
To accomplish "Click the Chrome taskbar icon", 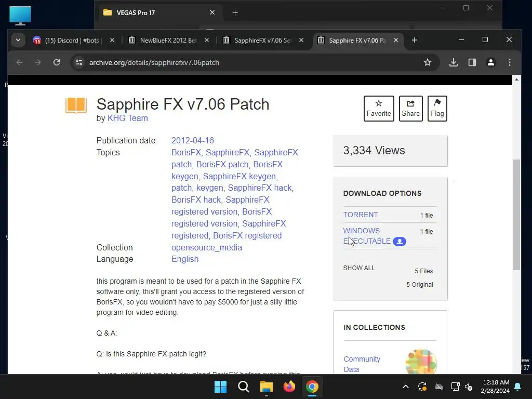I will tap(312, 387).
